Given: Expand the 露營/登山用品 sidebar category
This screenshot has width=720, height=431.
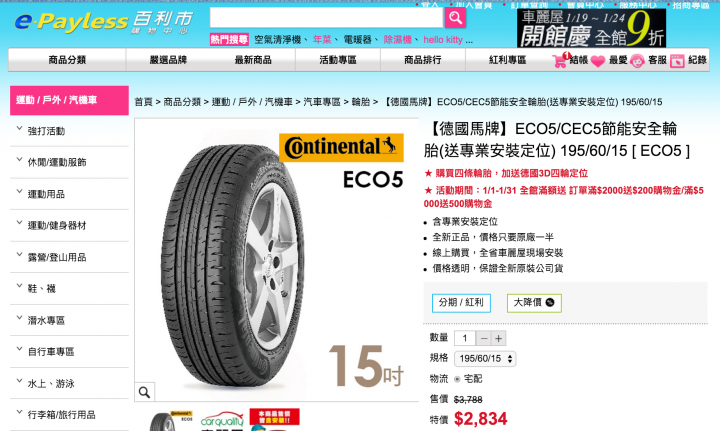Looking at the screenshot, I should point(69,257).
